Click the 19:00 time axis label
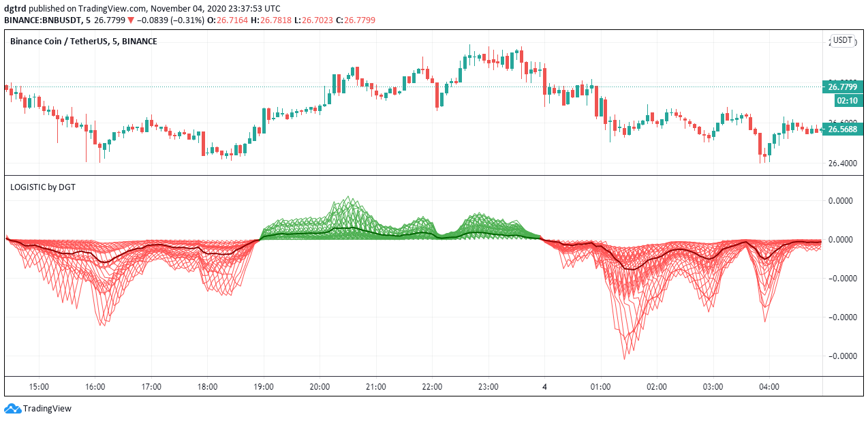This screenshot has width=868, height=421. pyautogui.click(x=264, y=386)
